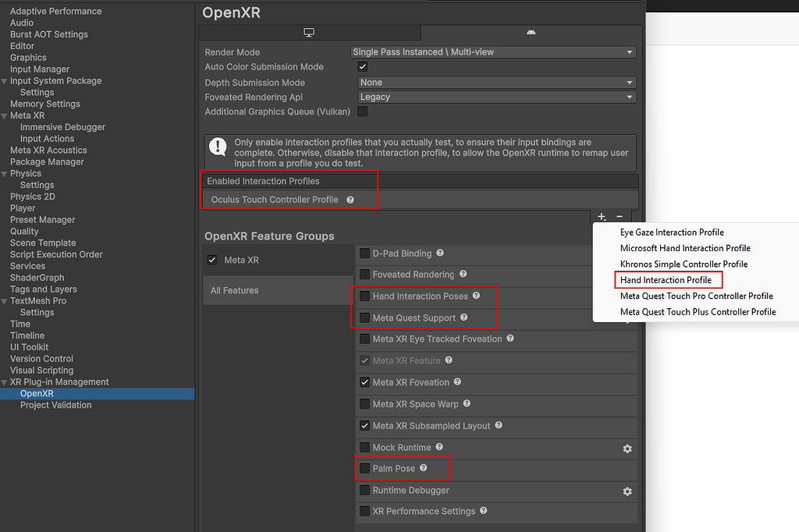799x532 pixels.
Task: Select All Features in feature groups
Action: 235,290
